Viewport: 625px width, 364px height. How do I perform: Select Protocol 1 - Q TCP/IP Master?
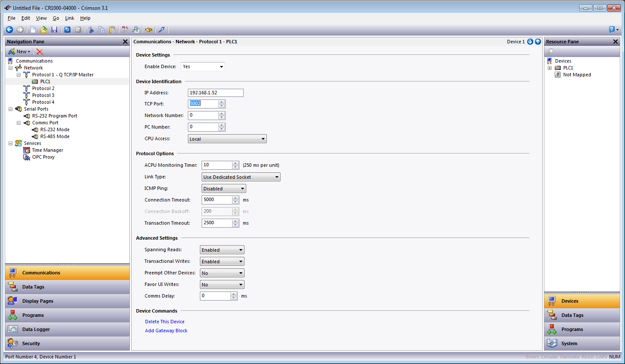63,75
